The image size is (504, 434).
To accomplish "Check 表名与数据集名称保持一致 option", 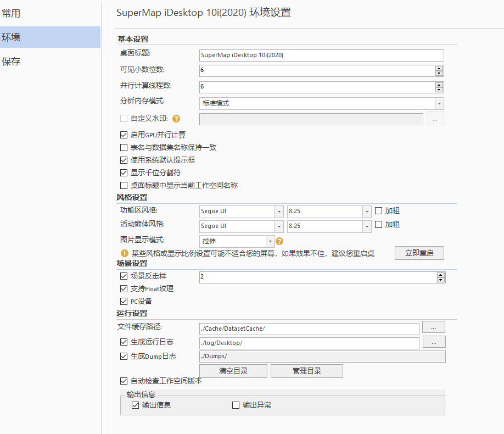I will coord(124,147).
